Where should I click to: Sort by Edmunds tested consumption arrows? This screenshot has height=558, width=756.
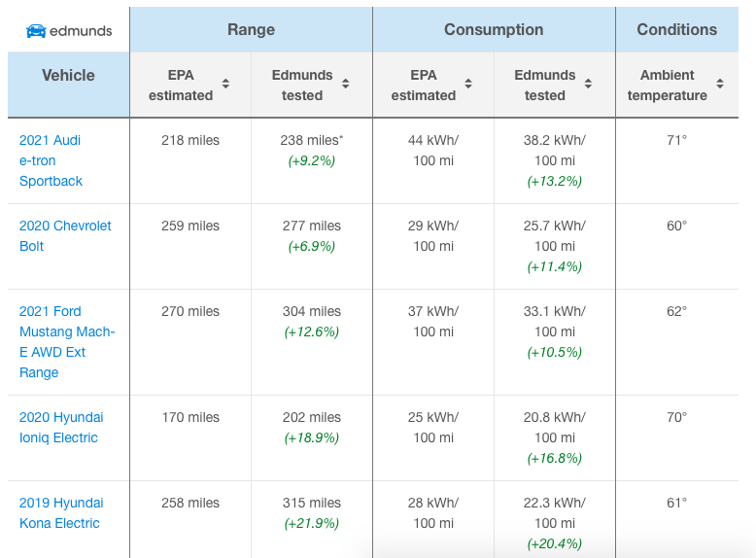point(590,85)
